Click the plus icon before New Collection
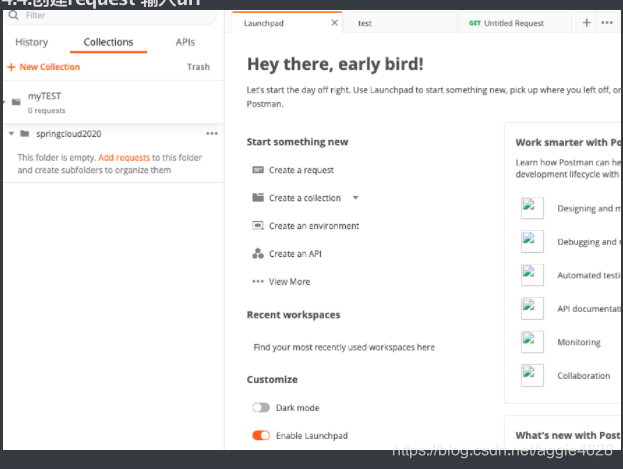623x469 pixels. [x=11, y=67]
